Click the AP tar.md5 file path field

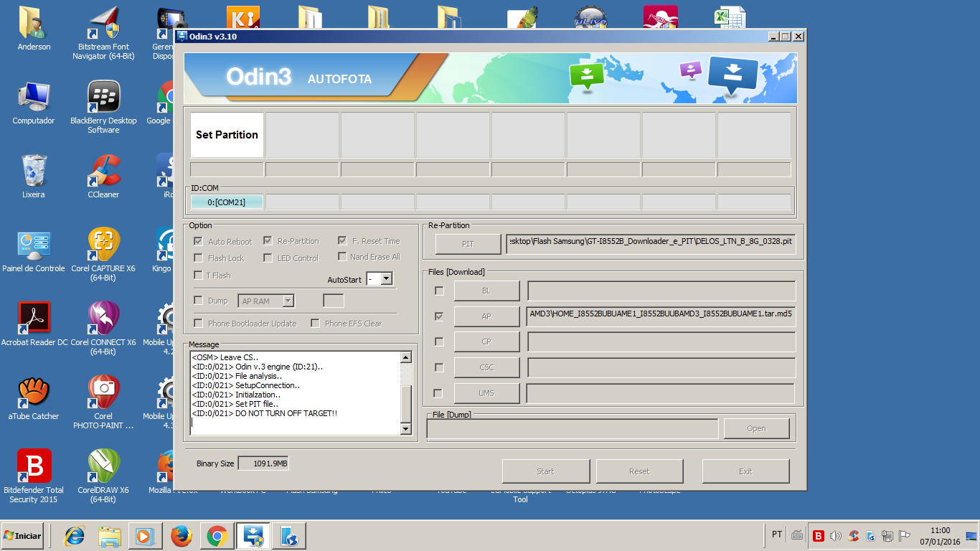point(661,316)
